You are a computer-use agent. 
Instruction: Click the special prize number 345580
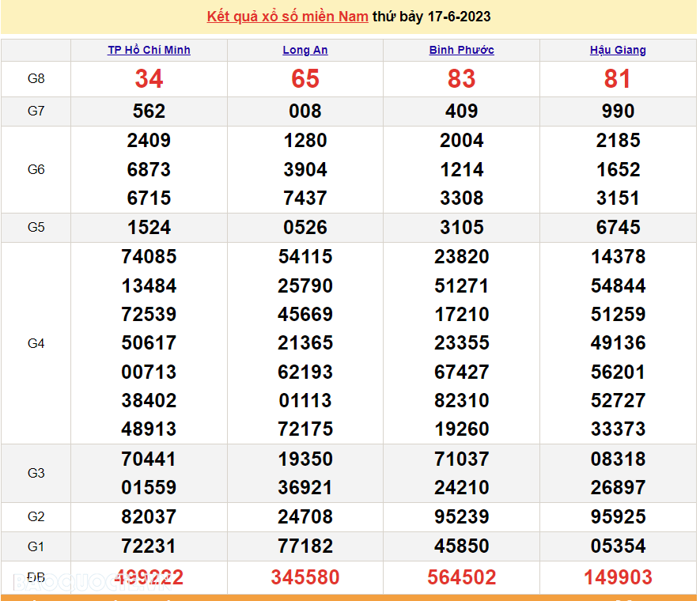(305, 578)
